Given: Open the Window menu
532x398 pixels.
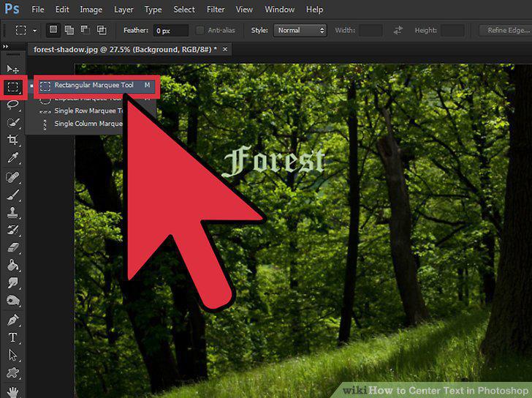Looking at the screenshot, I should coord(280,10).
